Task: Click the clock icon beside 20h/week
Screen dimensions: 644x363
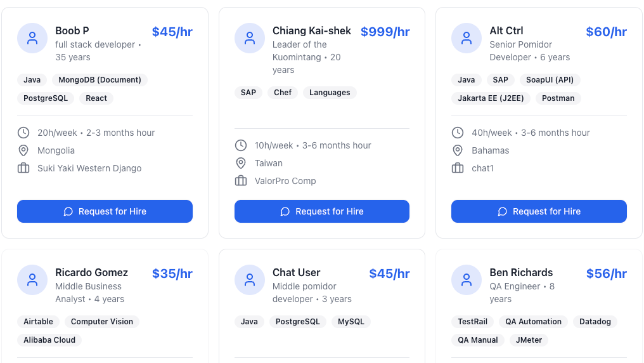Action: tap(23, 133)
